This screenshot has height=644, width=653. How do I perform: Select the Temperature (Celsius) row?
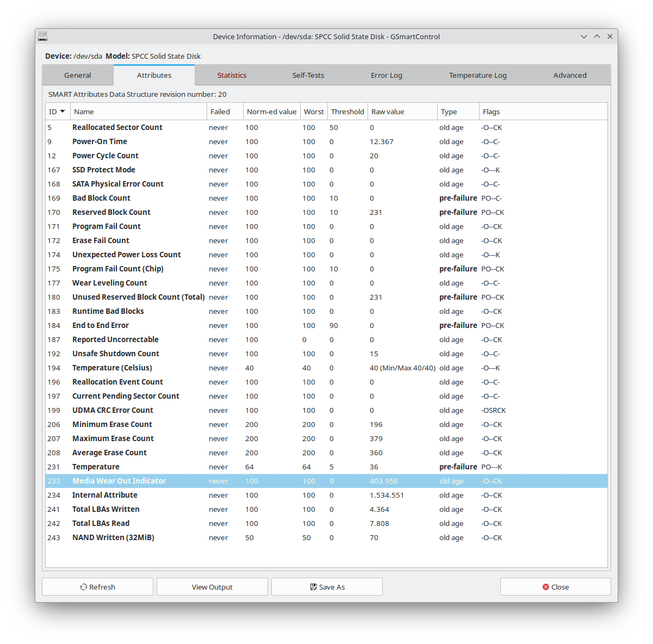[x=326, y=368]
